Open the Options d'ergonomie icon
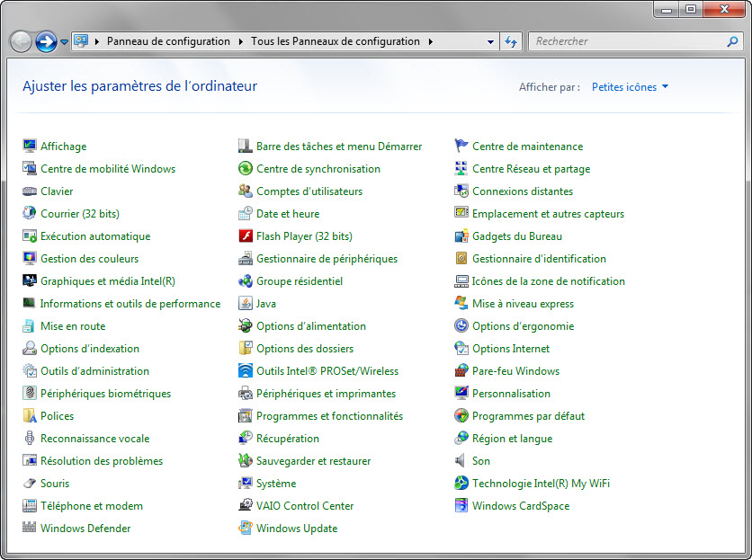752x560 pixels. point(461,325)
